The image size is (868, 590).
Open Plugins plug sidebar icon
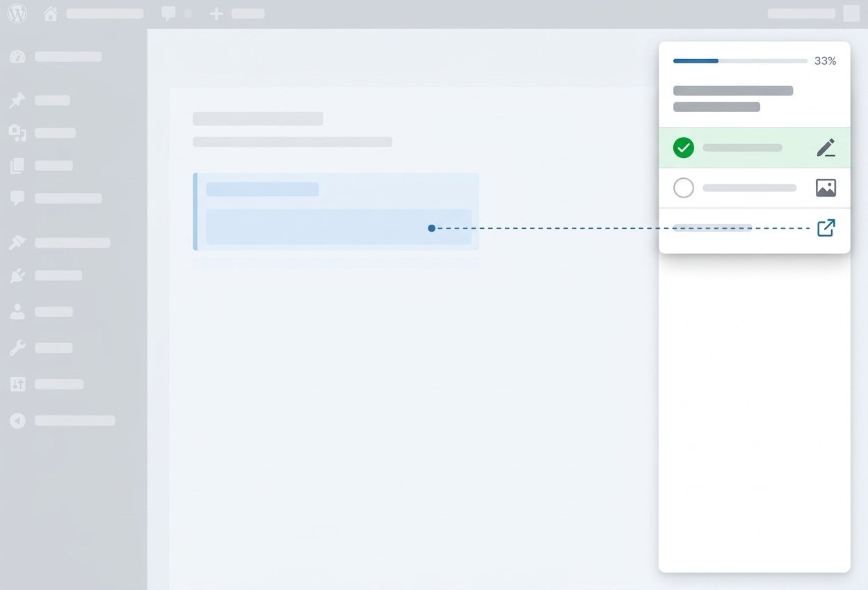[17, 276]
